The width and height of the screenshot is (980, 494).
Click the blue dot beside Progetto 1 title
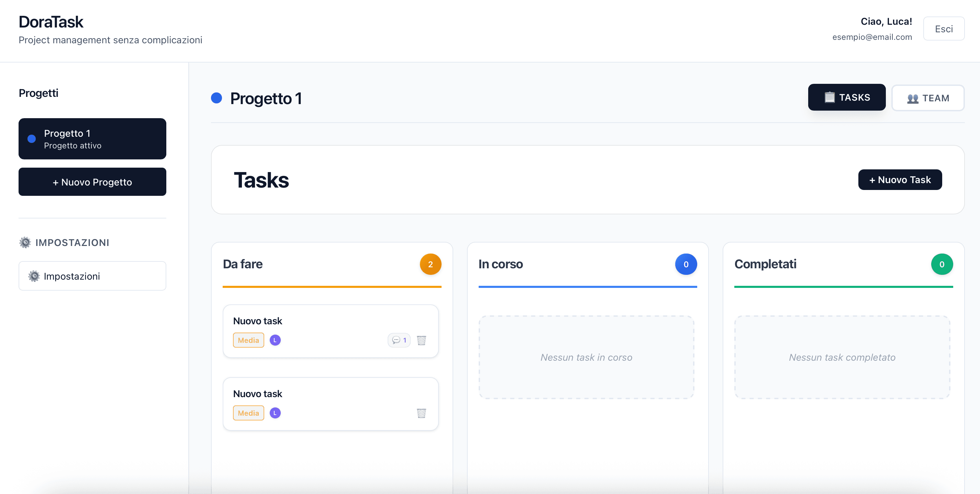[216, 98]
